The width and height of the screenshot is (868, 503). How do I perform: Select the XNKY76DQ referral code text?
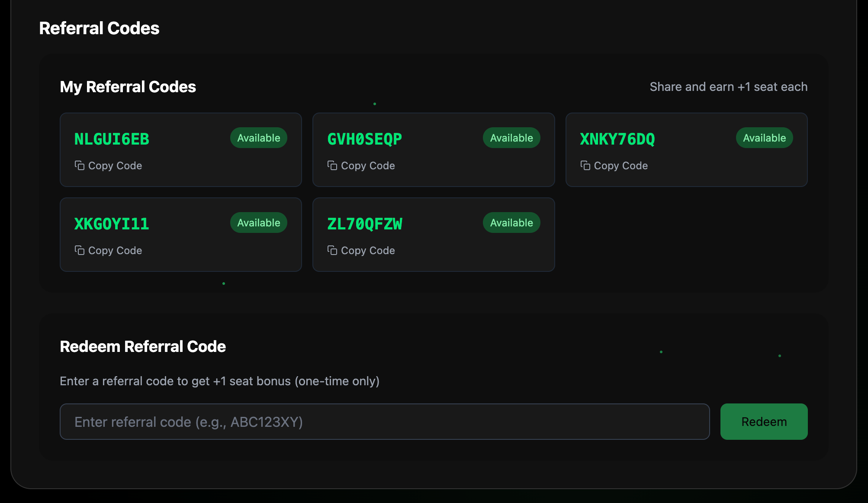pos(617,139)
